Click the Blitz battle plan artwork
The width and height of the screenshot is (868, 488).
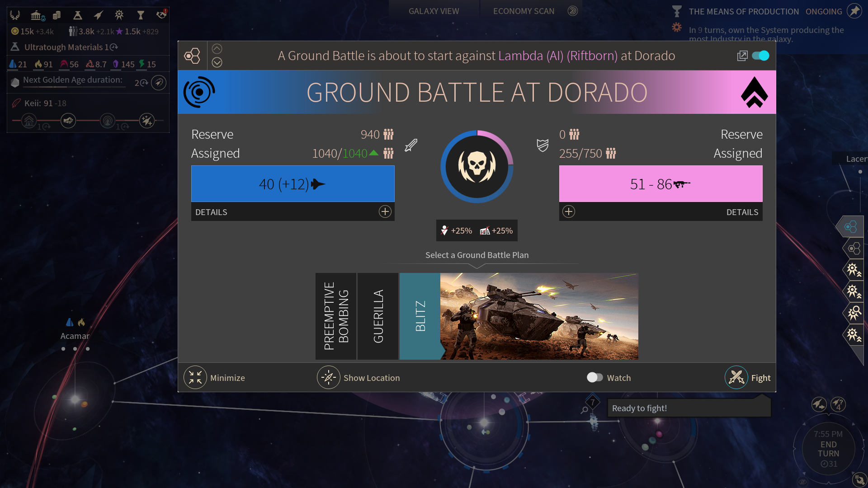539,316
